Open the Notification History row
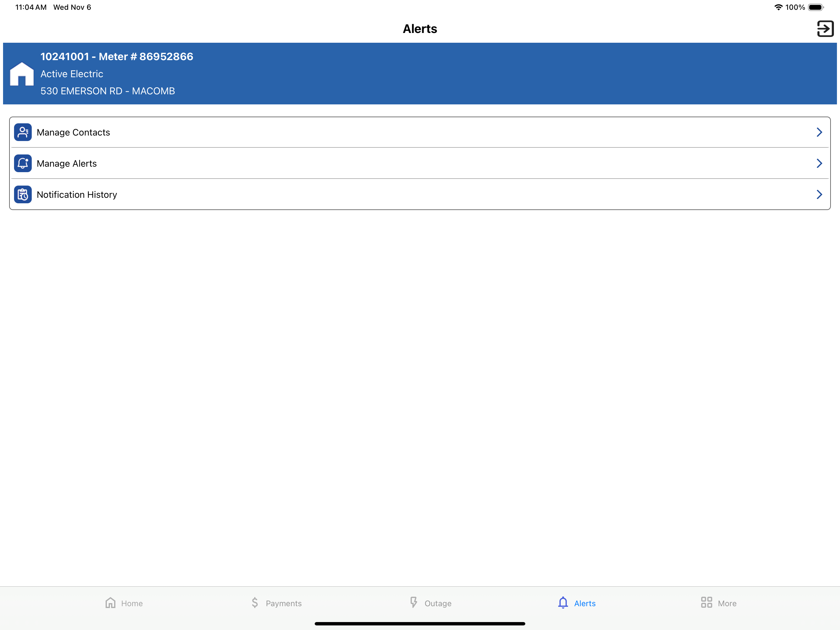The width and height of the screenshot is (840, 630). (420, 194)
